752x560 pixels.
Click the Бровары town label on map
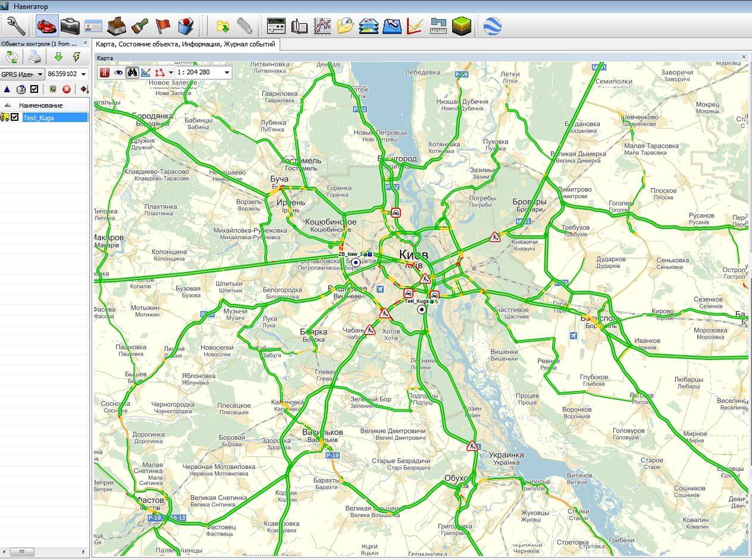tap(529, 202)
